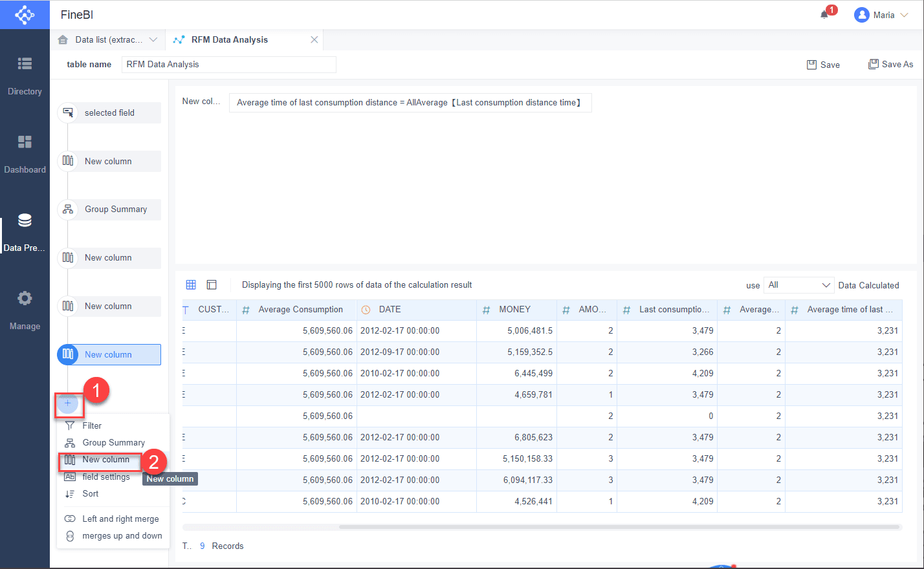The image size is (924, 569).
Task: Click the cell with 6,445,499
Action: coord(516,373)
